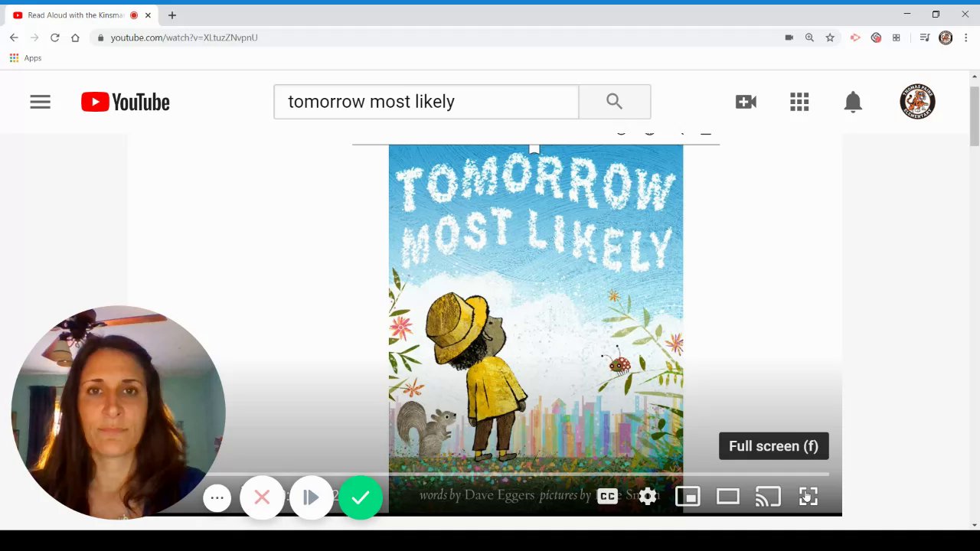Switch to theater mode
Image resolution: width=980 pixels, height=551 pixels.
point(727,497)
